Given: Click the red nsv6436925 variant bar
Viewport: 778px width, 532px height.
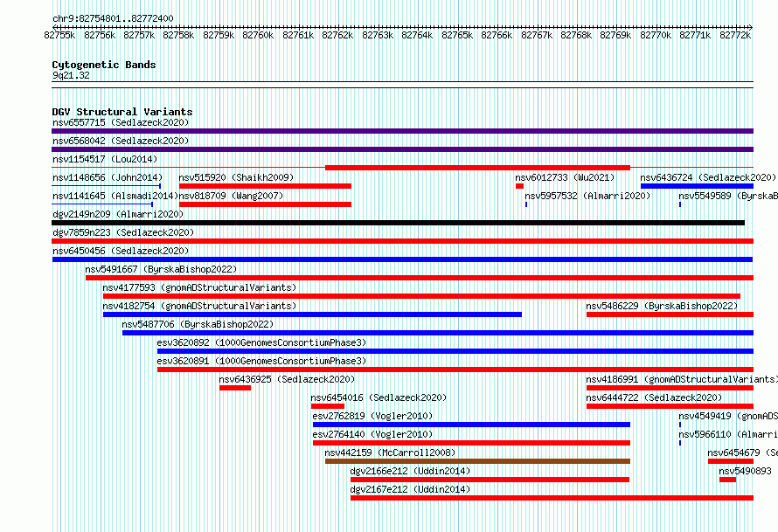Looking at the screenshot, I should [x=235, y=388].
